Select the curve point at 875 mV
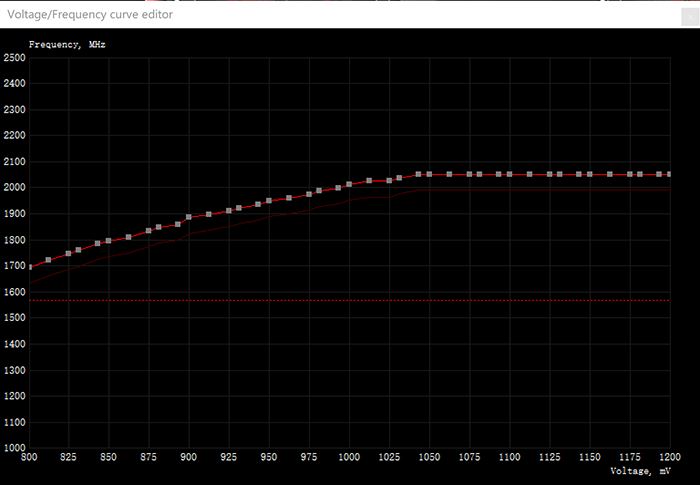Screen dimensions: 700x485 pyautogui.click(x=148, y=230)
